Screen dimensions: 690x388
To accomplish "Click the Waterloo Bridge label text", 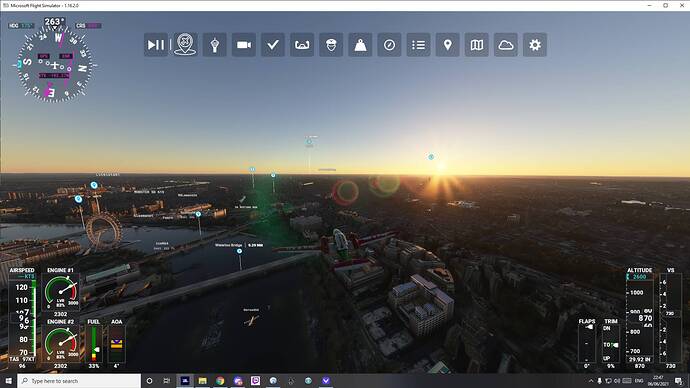I will pyautogui.click(x=228, y=245).
